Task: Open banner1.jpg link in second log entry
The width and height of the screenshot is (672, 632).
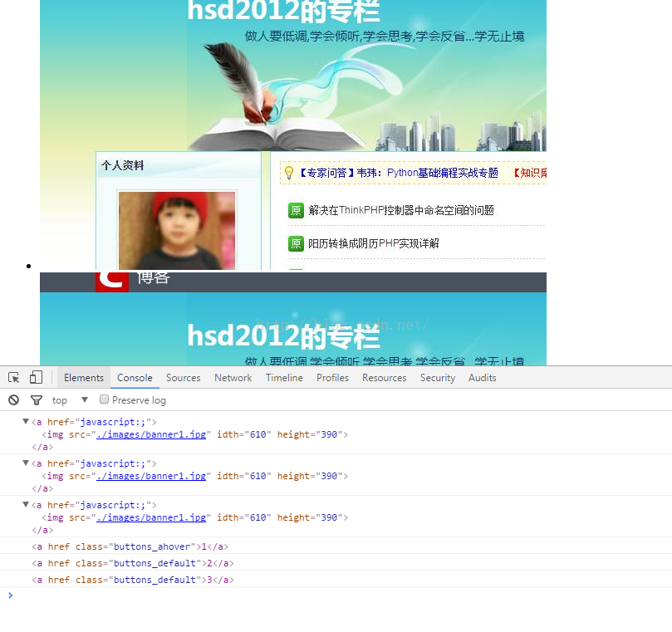Action: [151, 476]
